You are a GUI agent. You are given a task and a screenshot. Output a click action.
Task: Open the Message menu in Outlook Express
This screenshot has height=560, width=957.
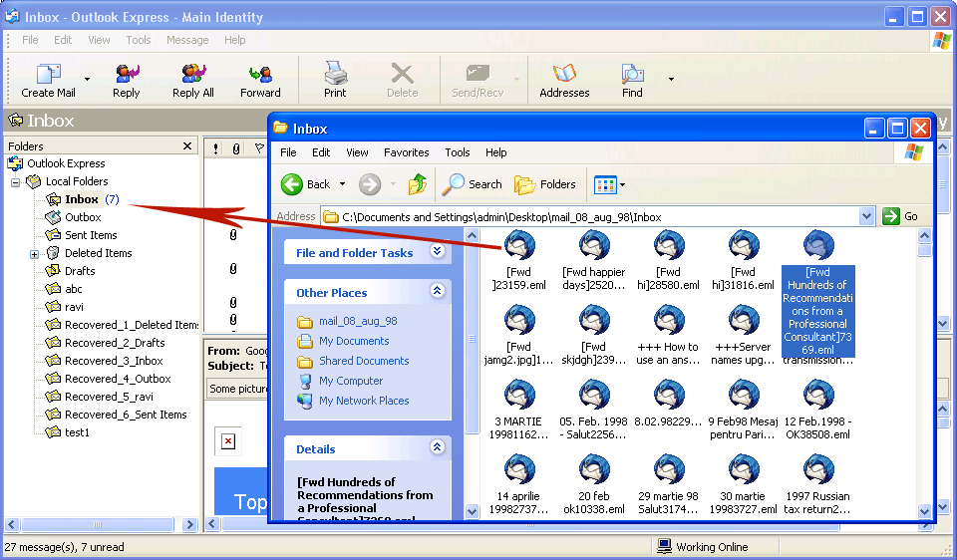click(x=187, y=40)
